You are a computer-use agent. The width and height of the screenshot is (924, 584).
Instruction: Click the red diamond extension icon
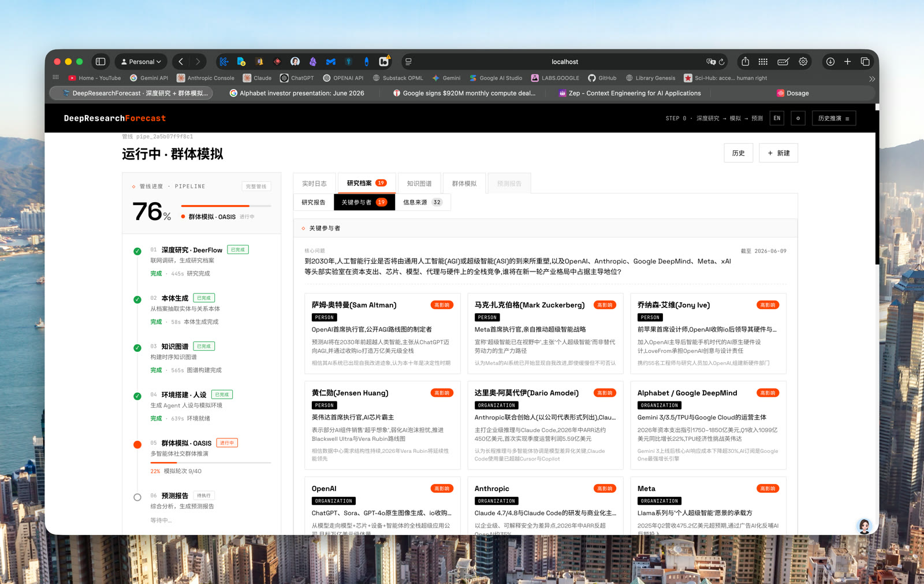[277, 62]
